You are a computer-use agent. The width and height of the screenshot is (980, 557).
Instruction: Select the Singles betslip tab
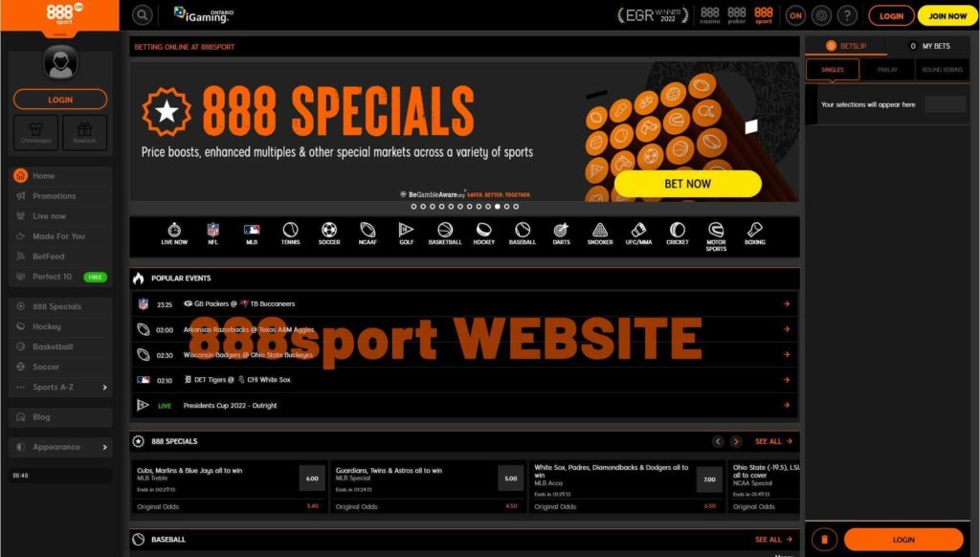(x=833, y=70)
